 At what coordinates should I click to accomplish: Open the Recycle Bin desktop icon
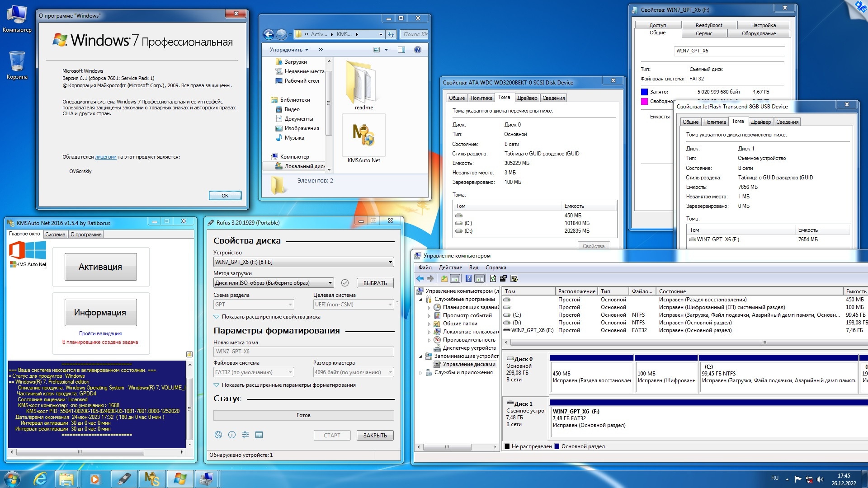click(x=17, y=65)
